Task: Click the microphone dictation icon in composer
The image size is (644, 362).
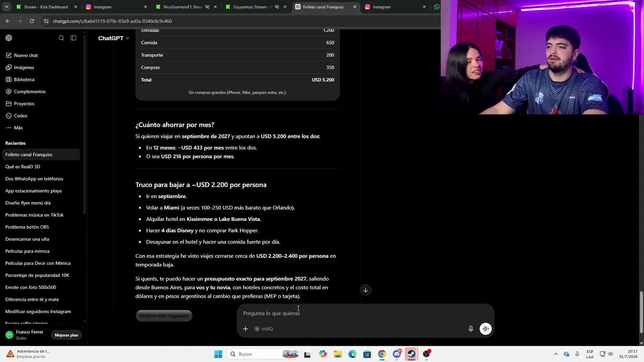Action: [x=471, y=329]
